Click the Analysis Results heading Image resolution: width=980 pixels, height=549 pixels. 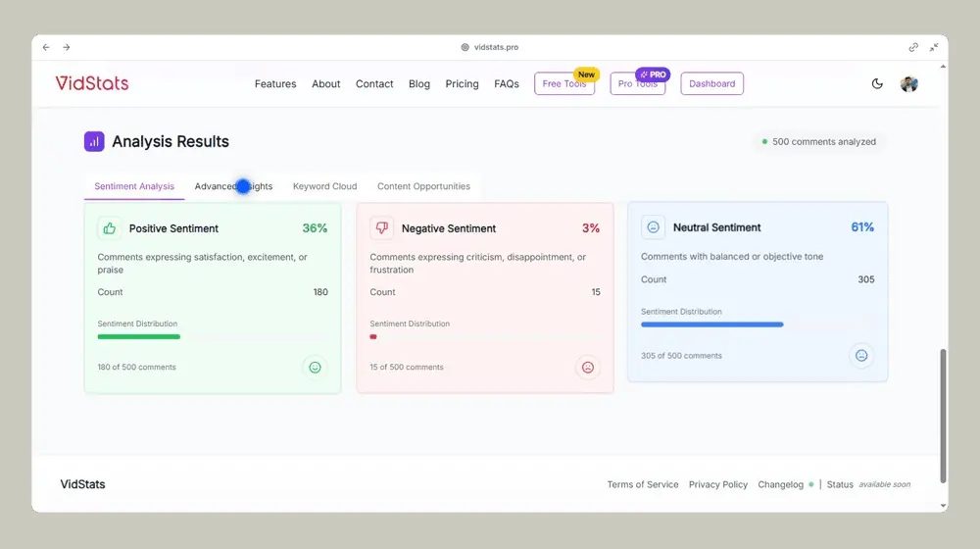click(x=171, y=142)
